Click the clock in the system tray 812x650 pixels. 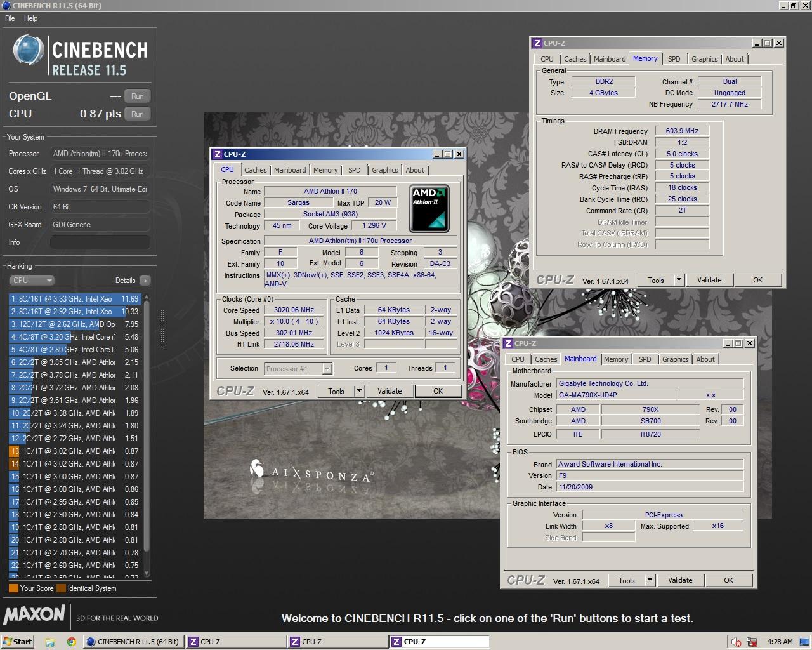780,642
